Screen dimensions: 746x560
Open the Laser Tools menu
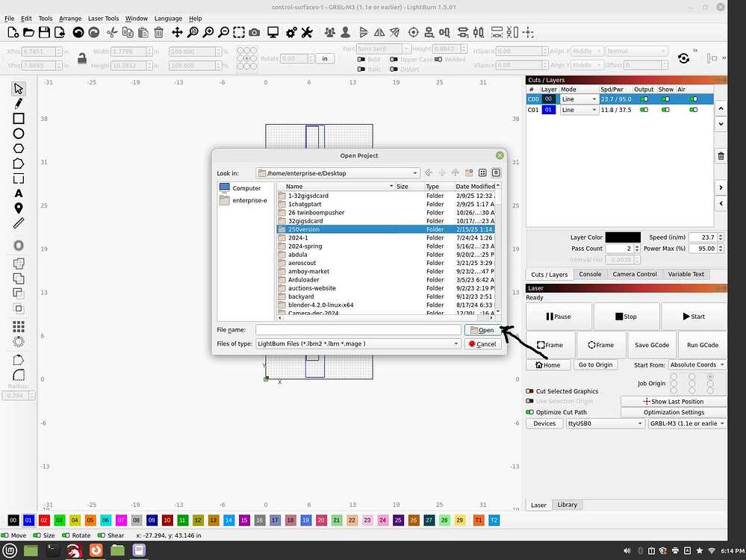(103, 19)
